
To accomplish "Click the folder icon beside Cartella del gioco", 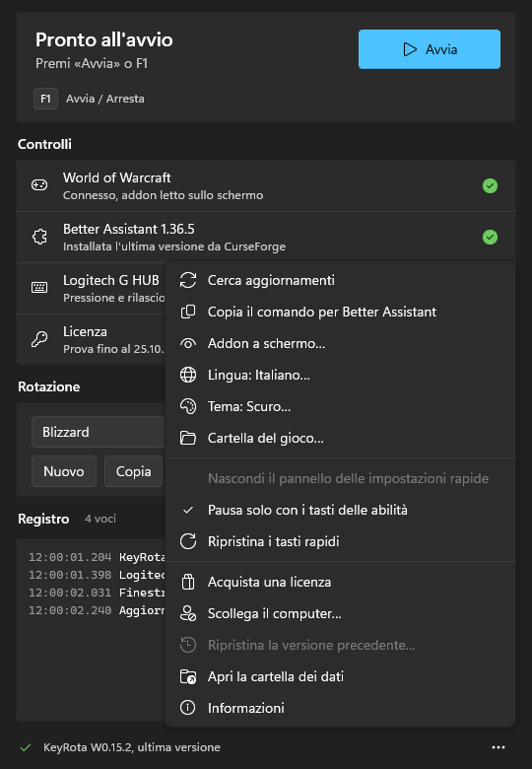I will click(188, 438).
